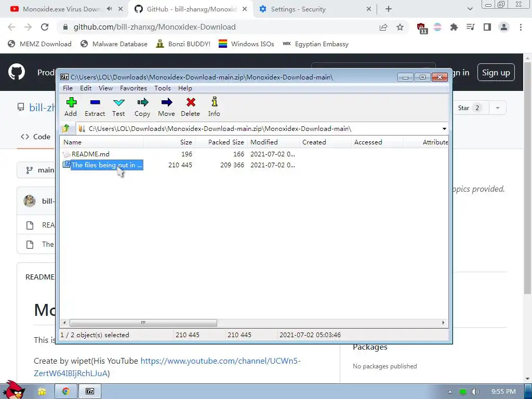Open the Bonzi BUDDY! bookmark
Screen dimensions: 532x399
tap(183, 44)
